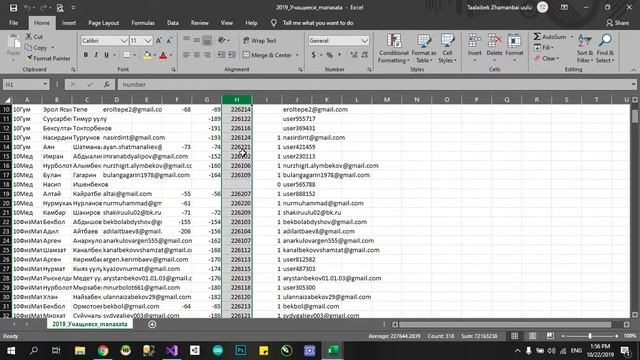Apply the red Font Color
This screenshot has width=640, height=360.
163,55
